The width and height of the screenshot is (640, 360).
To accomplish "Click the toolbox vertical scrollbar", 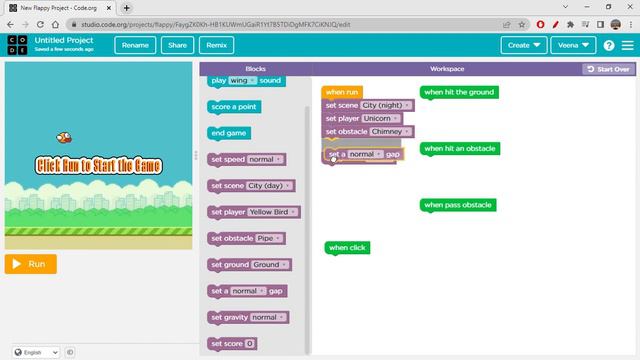I will click(x=307, y=229).
